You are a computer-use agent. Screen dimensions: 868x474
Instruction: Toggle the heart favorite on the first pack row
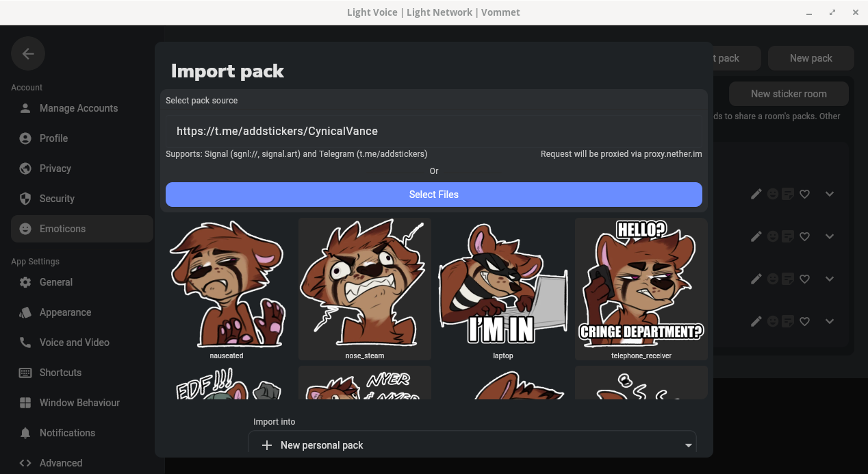click(x=805, y=194)
